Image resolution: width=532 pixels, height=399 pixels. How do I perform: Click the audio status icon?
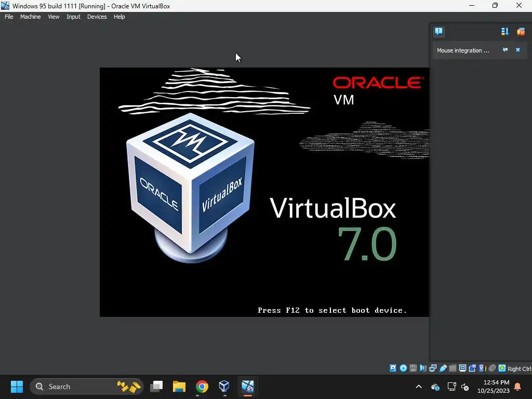coord(423,368)
